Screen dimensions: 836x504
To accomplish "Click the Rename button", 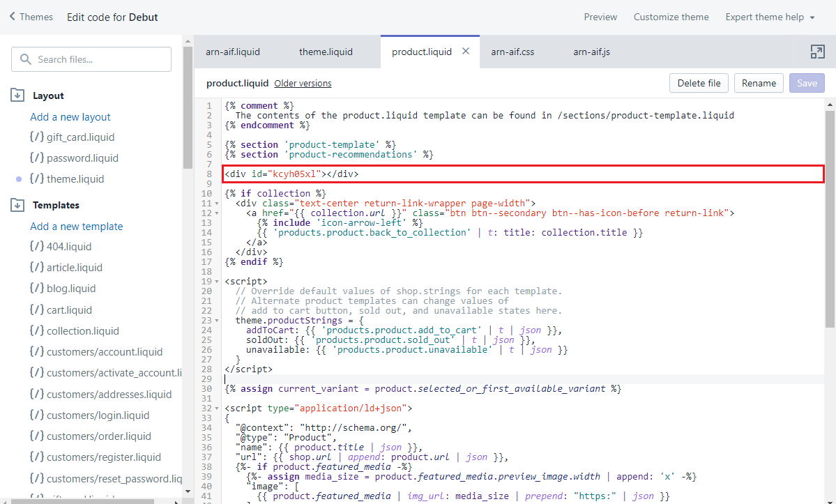I will coord(759,83).
